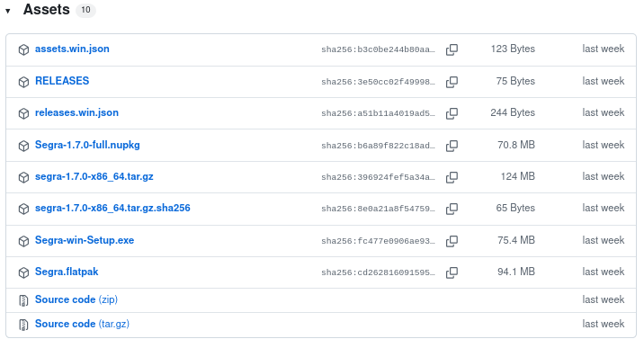Click the package icon beside releases.win.json
644x348 pixels.
(23, 113)
